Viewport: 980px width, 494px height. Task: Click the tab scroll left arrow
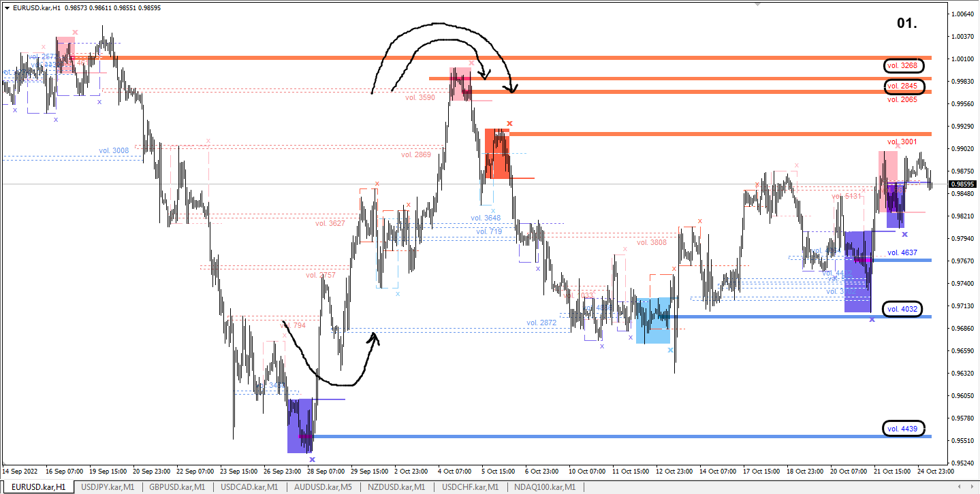click(x=960, y=487)
